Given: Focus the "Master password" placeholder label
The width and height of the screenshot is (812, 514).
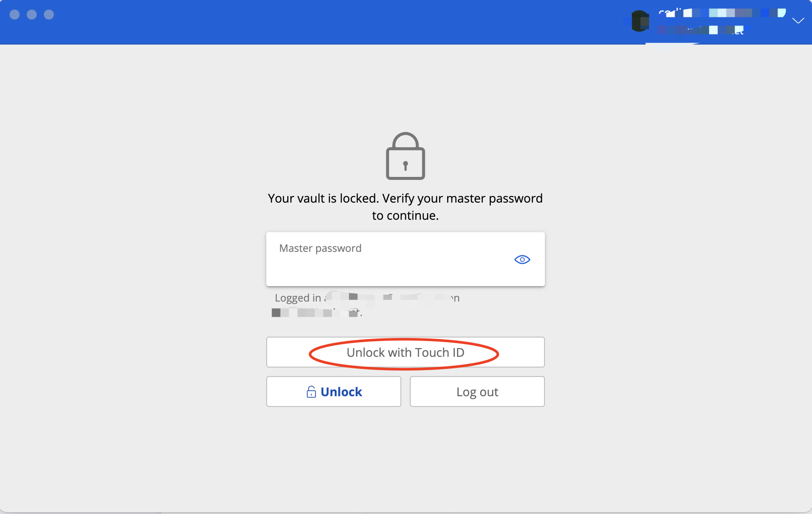Looking at the screenshot, I should pyautogui.click(x=320, y=248).
